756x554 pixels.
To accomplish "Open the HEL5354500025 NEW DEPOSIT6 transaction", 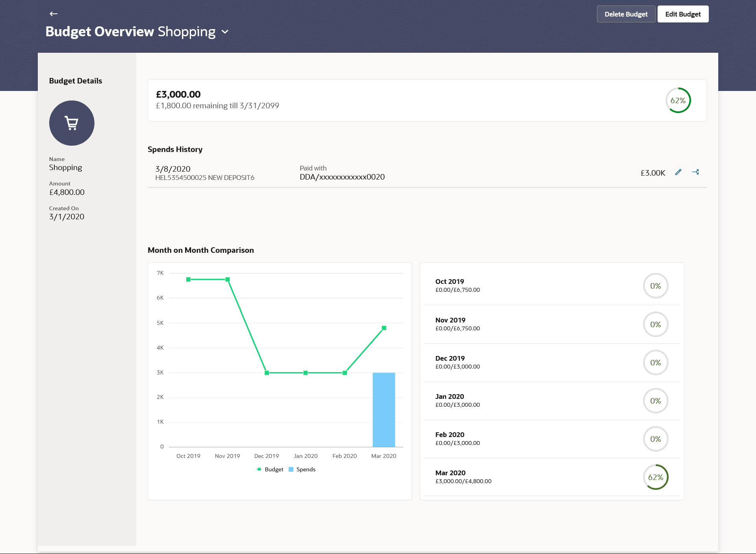I will 205,178.
